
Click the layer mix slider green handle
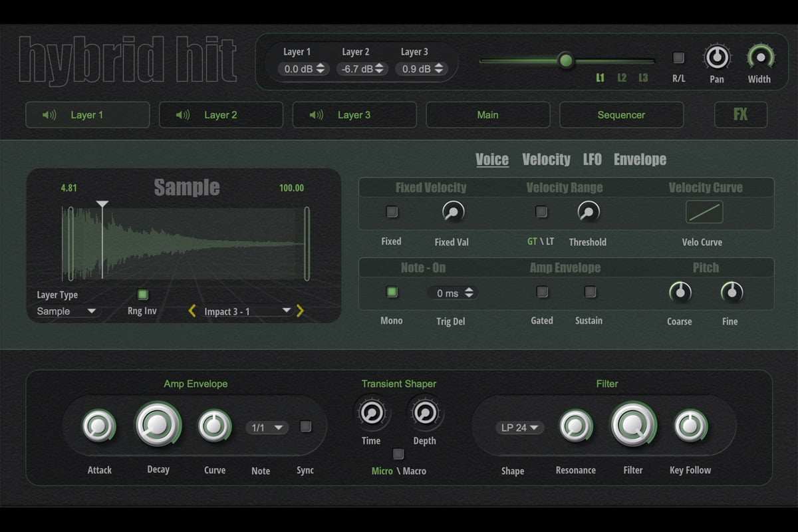pyautogui.click(x=566, y=61)
